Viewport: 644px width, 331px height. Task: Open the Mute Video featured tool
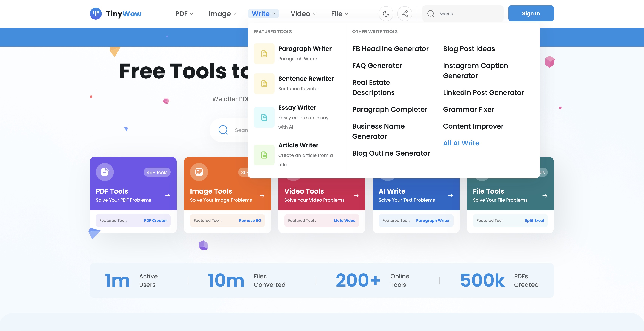pos(344,220)
